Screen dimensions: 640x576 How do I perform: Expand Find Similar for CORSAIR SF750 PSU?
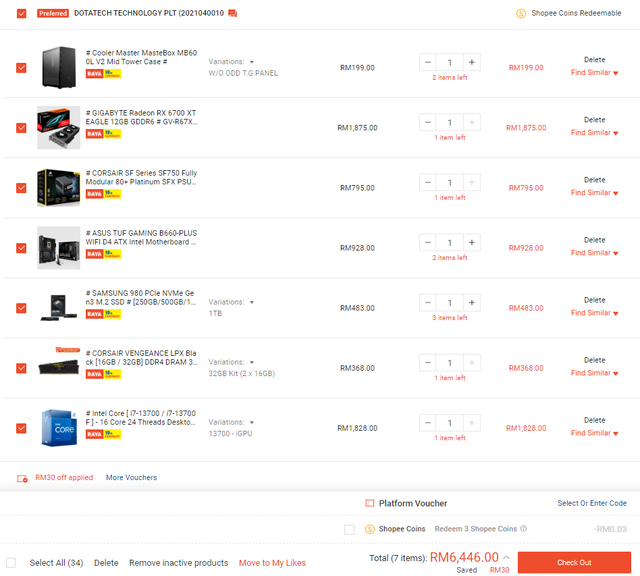coord(594,193)
